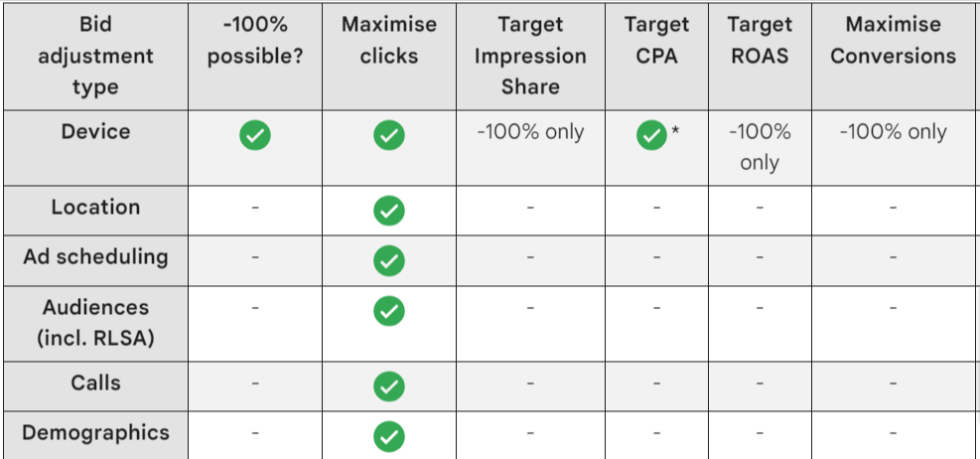Screen dimensions: 980x459
Task: Click the green checkmark for Device -100% possible
Action: point(255,135)
